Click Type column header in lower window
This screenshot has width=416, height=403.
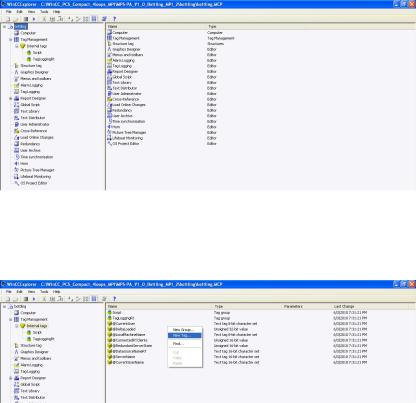pyautogui.click(x=247, y=306)
